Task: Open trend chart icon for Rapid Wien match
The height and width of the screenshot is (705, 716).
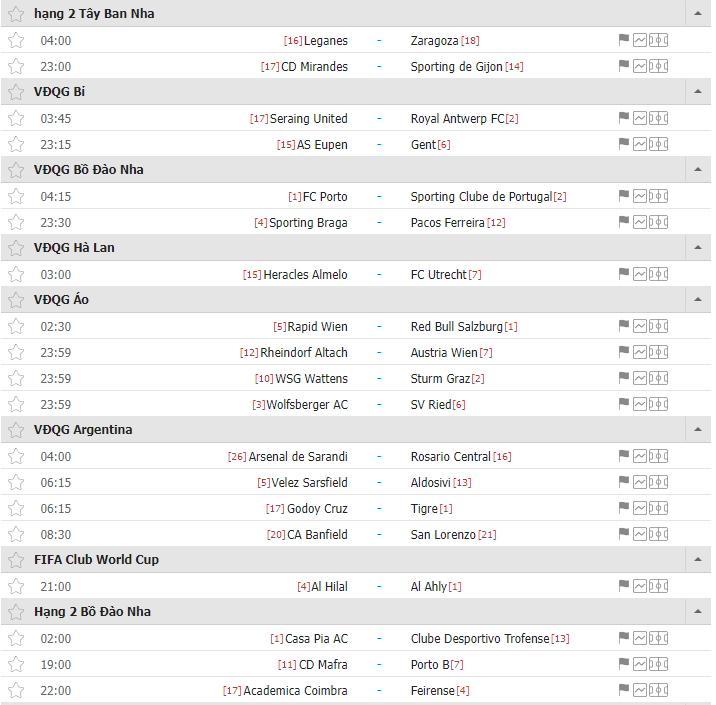Action: click(x=640, y=326)
